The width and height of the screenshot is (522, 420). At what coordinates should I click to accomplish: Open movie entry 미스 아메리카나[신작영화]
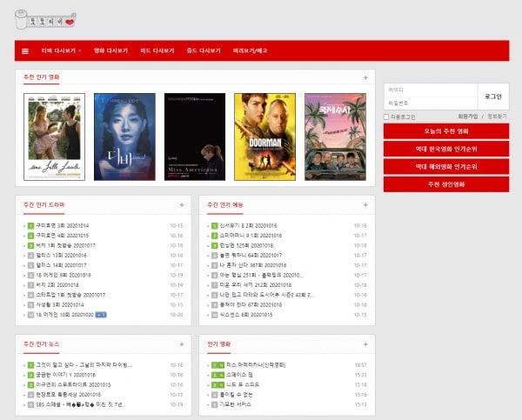tap(256, 365)
